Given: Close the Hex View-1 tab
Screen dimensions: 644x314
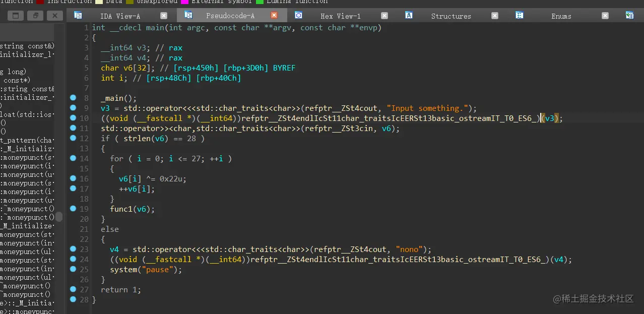Looking at the screenshot, I should pos(384,16).
